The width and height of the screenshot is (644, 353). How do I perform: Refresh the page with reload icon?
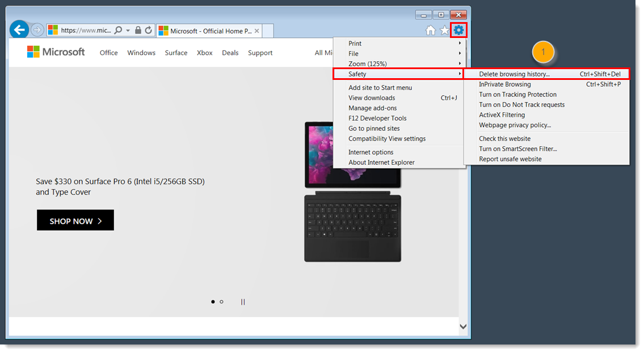click(x=148, y=31)
